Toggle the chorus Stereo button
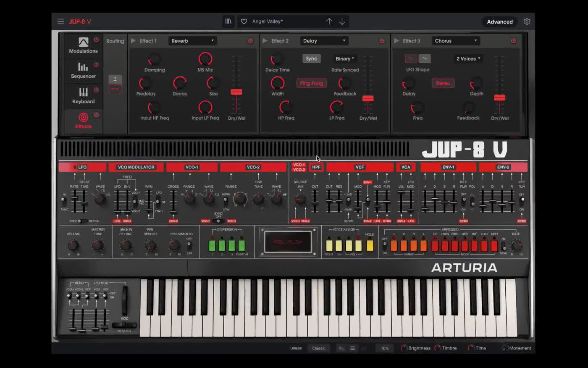588x368 pixels. [443, 83]
